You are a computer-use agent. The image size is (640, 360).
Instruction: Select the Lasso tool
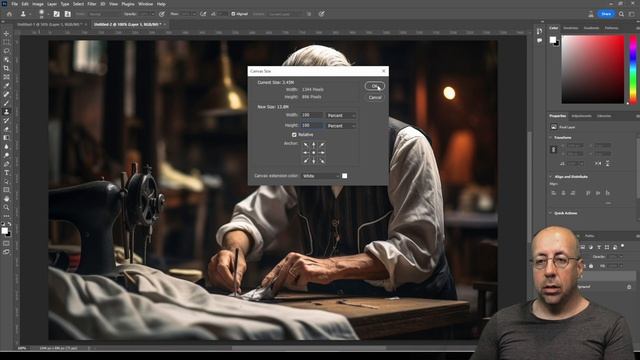coord(6,51)
